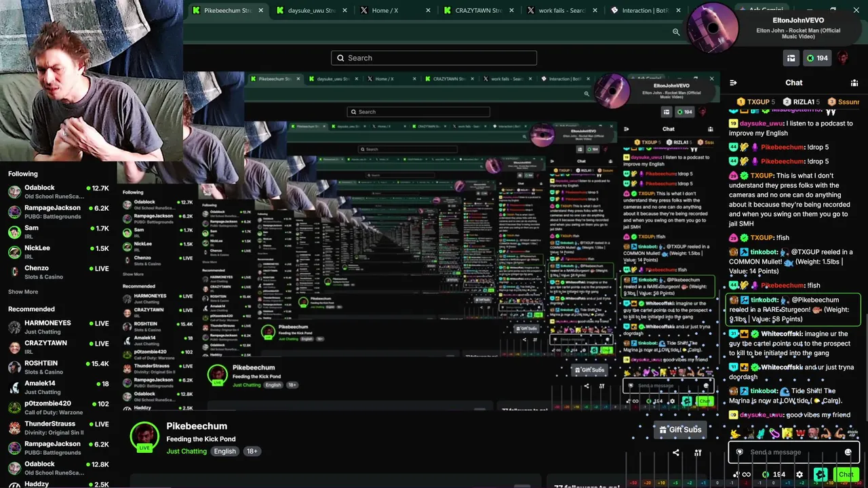
Task: Close the Interaction | BotRix browser tab
Action: pyautogui.click(x=678, y=10)
